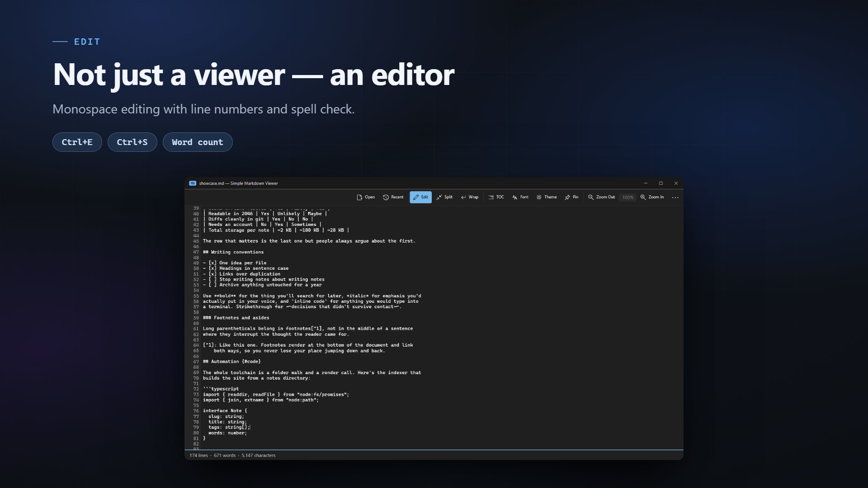868x488 pixels.
Task: Click the MD app icon in title bar
Action: pyautogui.click(x=193, y=183)
